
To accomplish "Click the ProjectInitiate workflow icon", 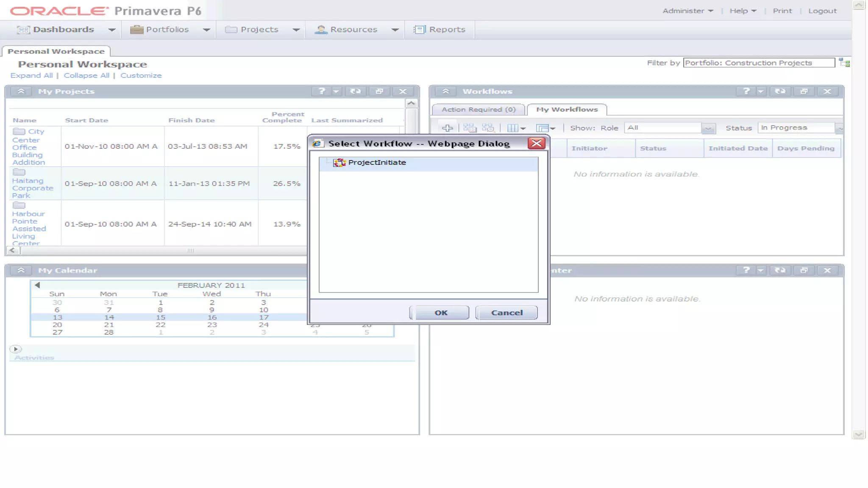I will pyautogui.click(x=339, y=163).
